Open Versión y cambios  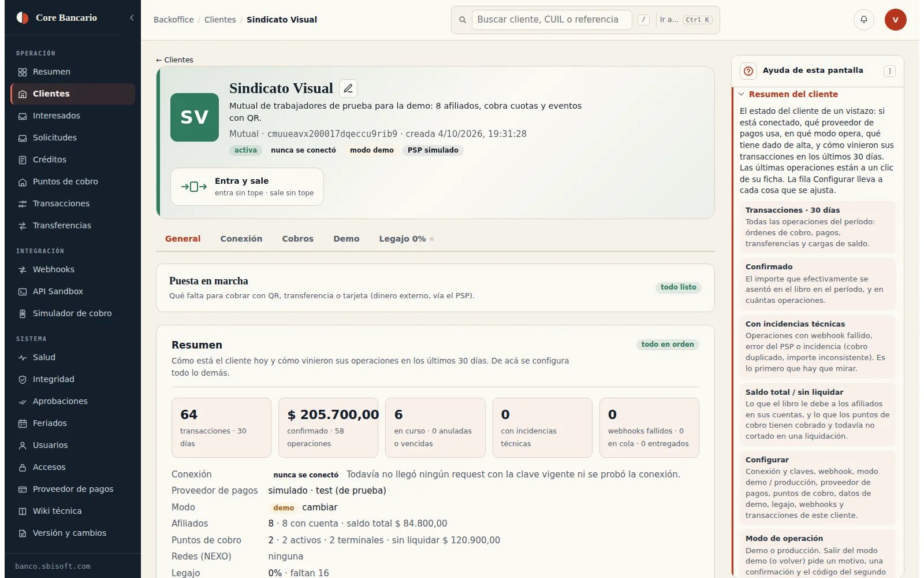[x=73, y=533]
